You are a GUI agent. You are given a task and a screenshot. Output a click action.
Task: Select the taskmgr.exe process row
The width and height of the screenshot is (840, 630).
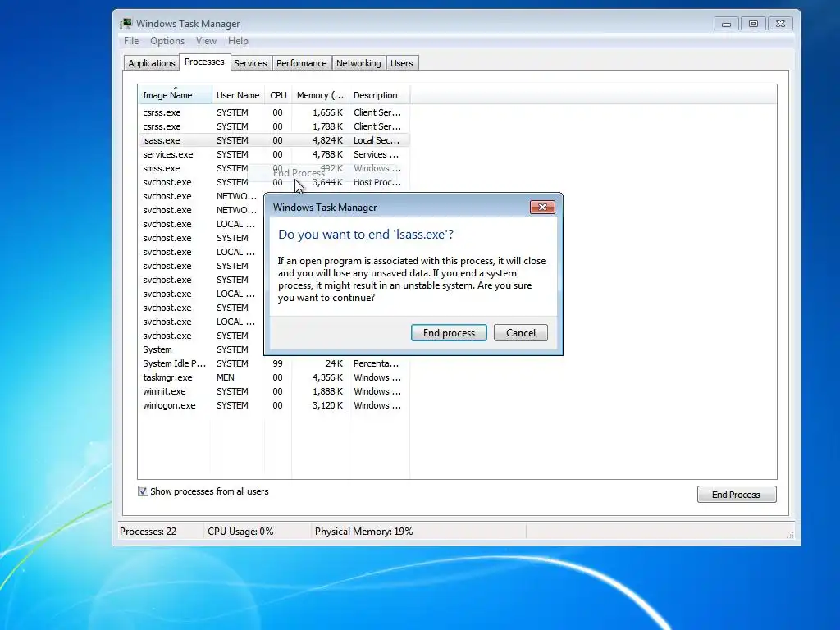point(273,377)
